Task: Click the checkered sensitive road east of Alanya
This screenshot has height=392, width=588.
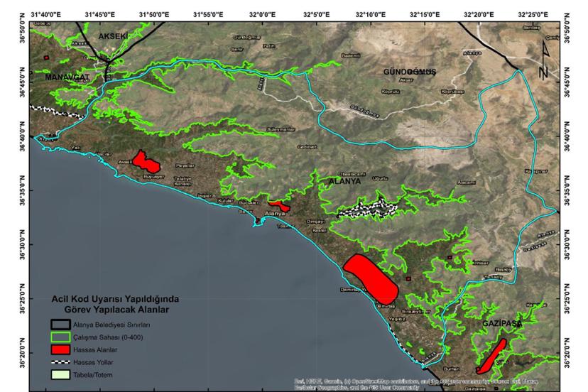Action: pyautogui.click(x=366, y=207)
